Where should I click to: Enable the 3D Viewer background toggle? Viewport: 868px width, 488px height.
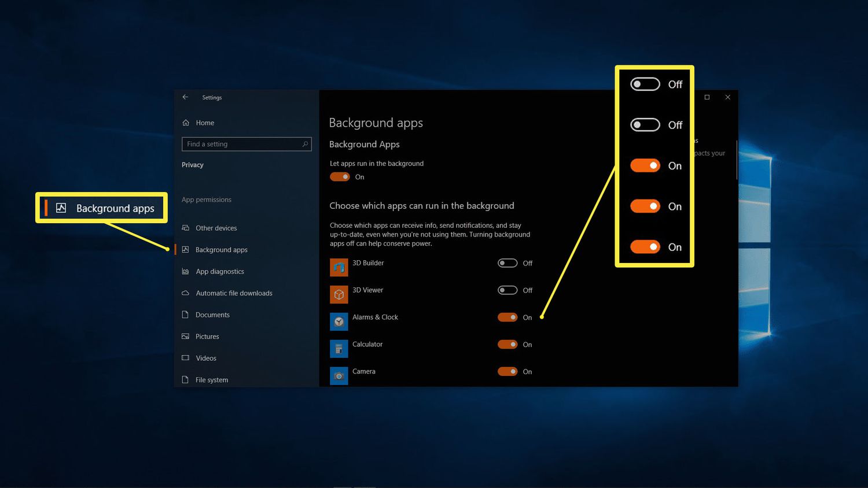click(x=507, y=290)
